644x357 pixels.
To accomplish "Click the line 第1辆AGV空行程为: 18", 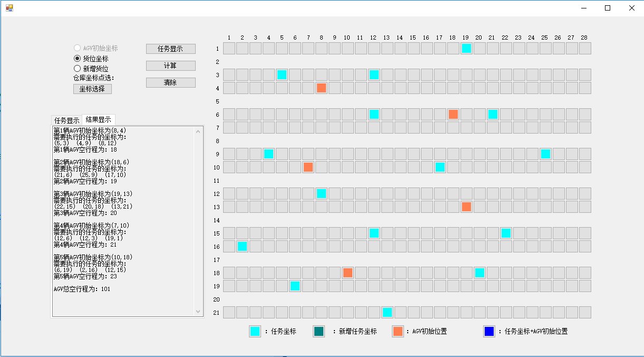I will point(85,149).
